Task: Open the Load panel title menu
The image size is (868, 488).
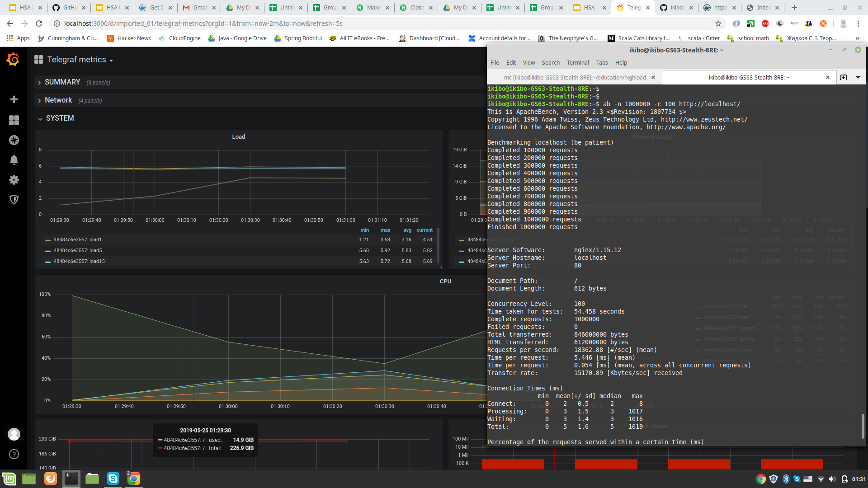Action: (238, 137)
